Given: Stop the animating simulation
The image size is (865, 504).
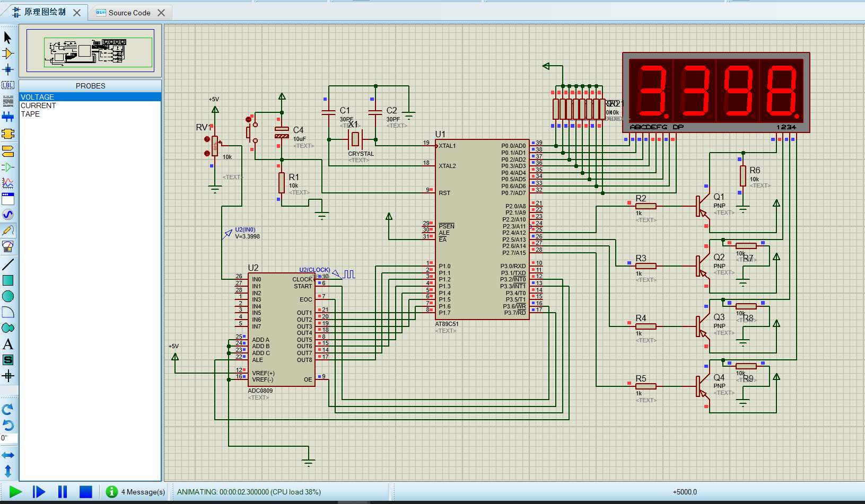Looking at the screenshot, I should 85,492.
